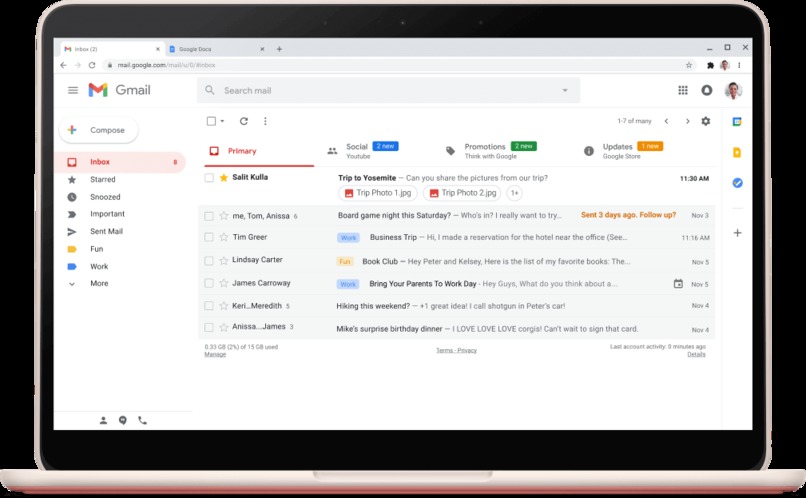Click the calendar event icon on the James Carroway email
806x498 pixels.
(678, 284)
